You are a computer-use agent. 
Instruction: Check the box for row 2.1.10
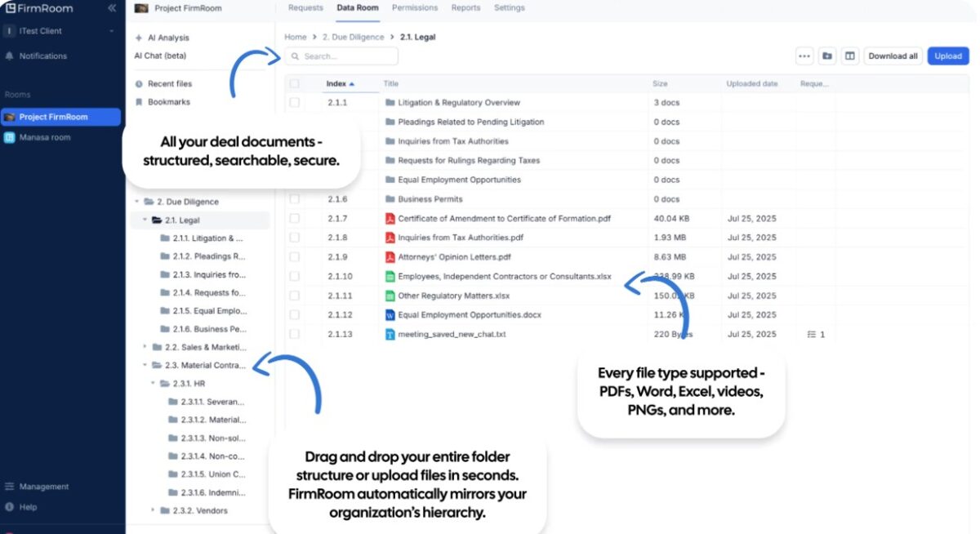[x=294, y=277]
